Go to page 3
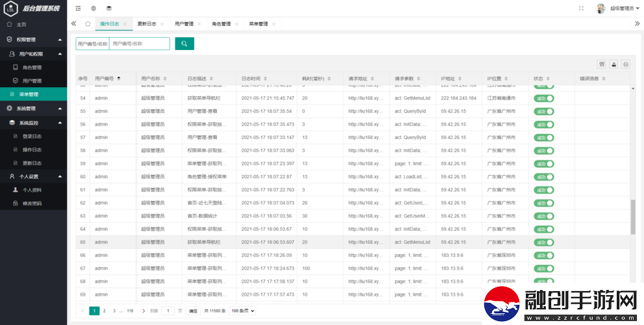Image resolution: width=644 pixels, height=325 pixels. (114, 311)
